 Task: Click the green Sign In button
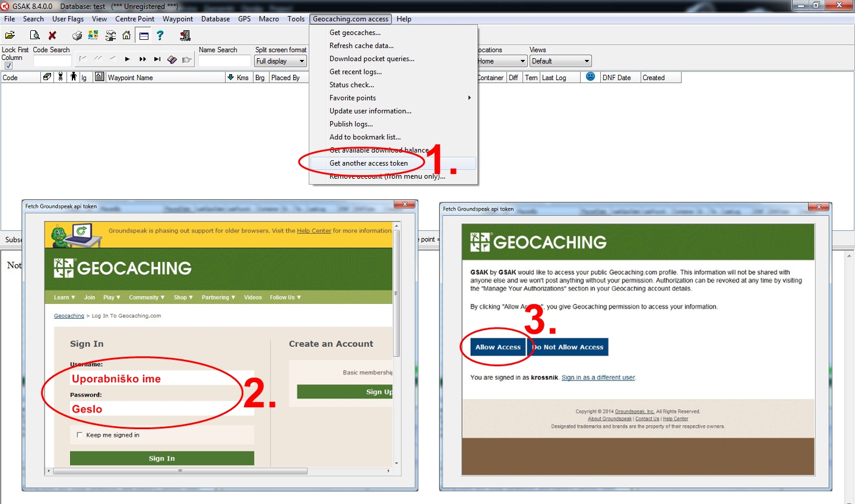[162, 458]
